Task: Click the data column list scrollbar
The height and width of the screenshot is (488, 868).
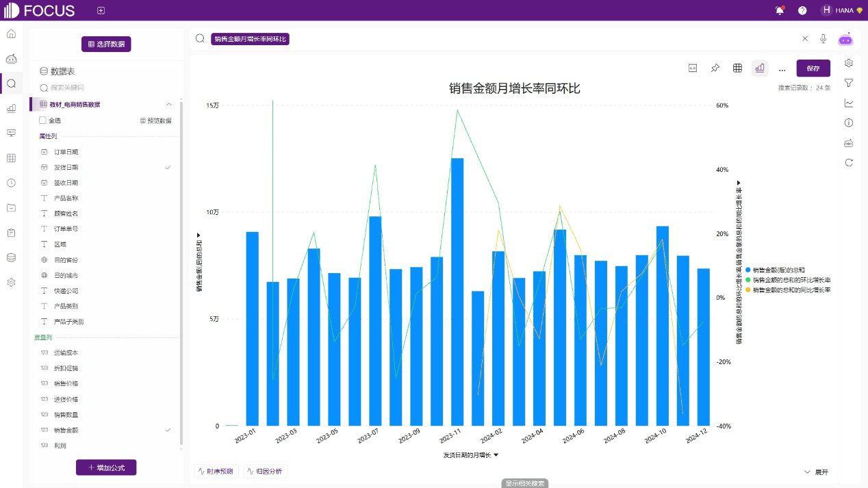Action: pos(181,272)
